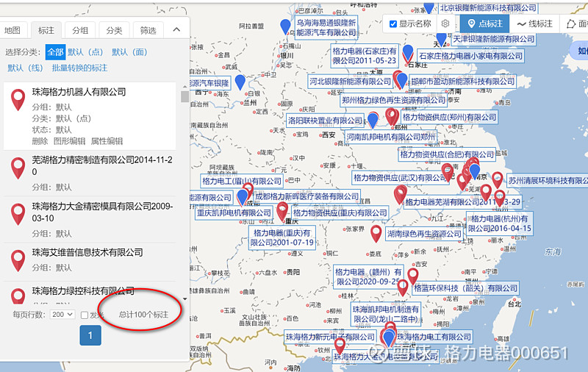
Task: Click pin icon of 芜湖格力精密制造有限公司 row
Action: coord(18,168)
